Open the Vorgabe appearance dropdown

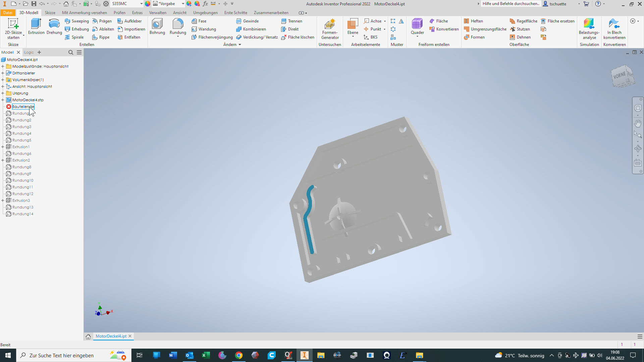point(183,4)
